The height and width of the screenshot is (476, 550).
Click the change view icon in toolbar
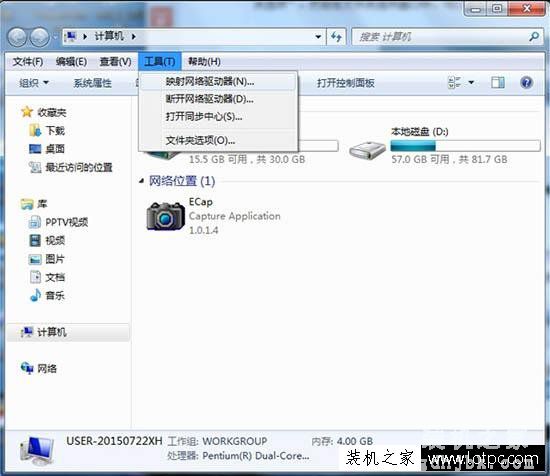[x=455, y=83]
